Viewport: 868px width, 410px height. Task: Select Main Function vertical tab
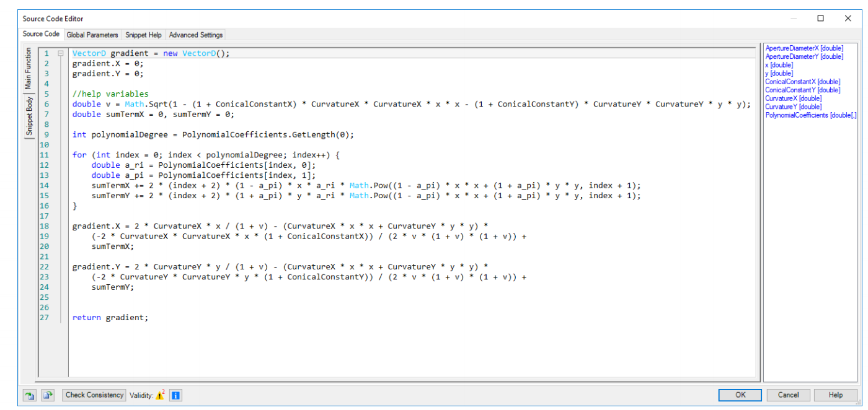29,69
